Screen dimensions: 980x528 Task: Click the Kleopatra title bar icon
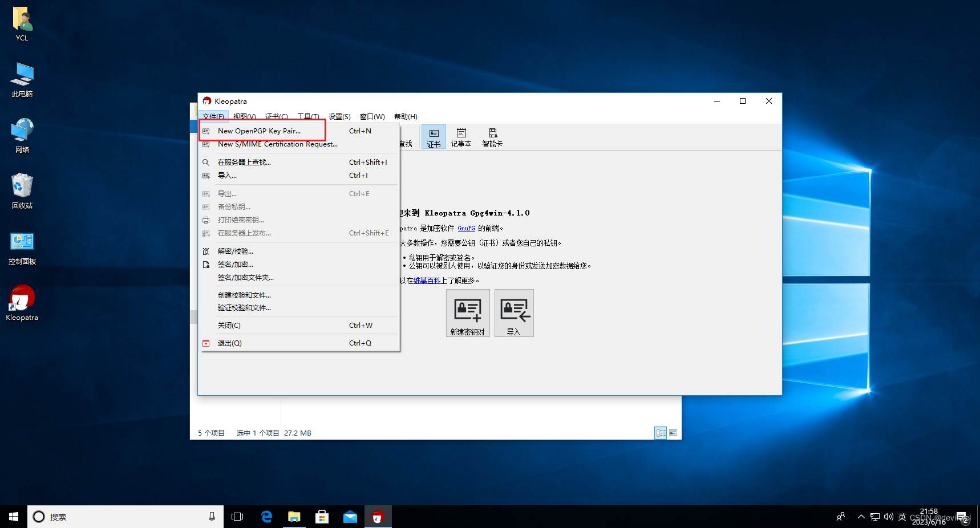click(x=206, y=101)
